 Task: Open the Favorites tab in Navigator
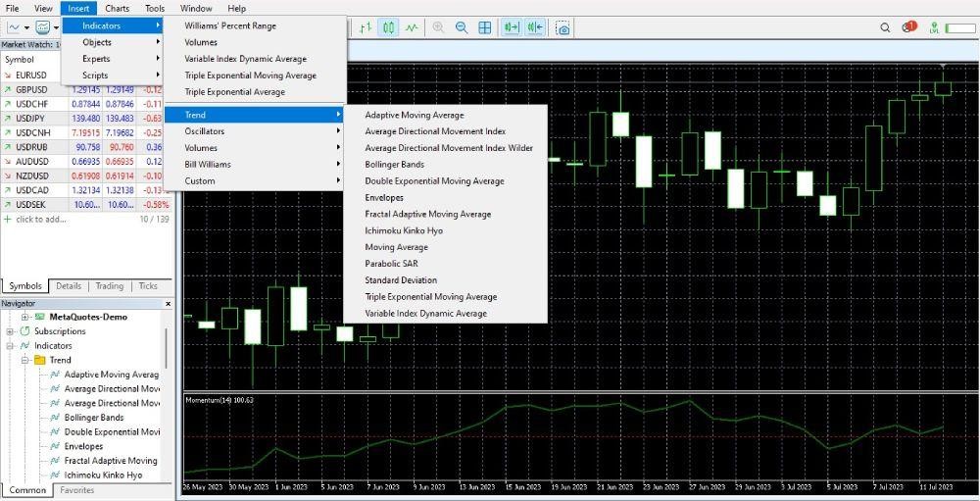point(77,490)
